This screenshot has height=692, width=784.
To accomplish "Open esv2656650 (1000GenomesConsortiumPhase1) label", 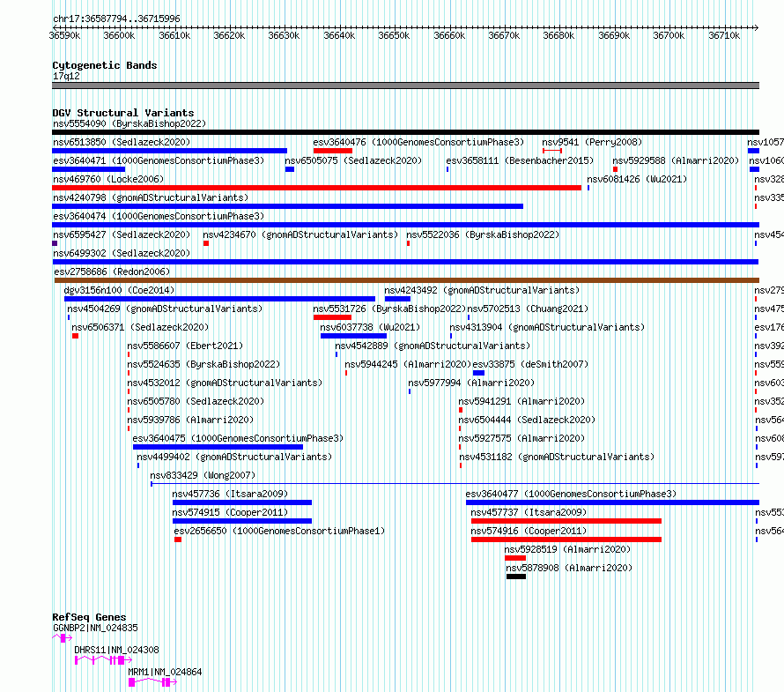I will tap(279, 531).
